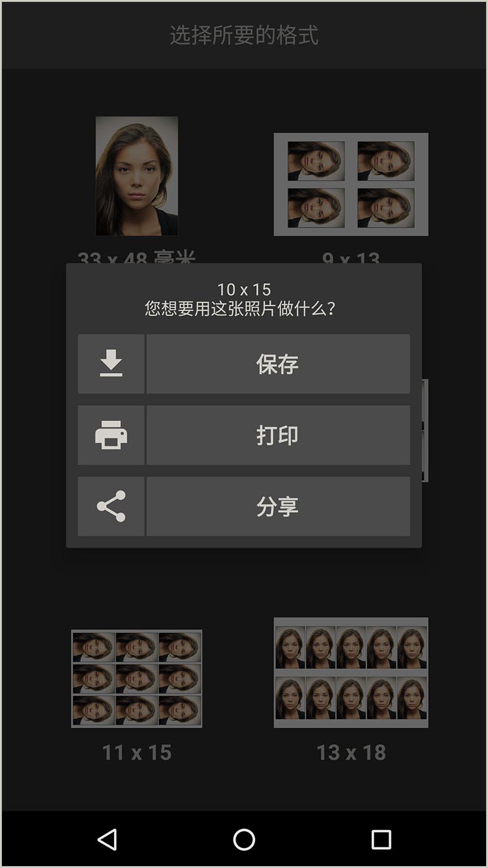The width and height of the screenshot is (488, 868).
Task: Select the single portrait 33 x 48 thumbnail
Action: coord(137,176)
